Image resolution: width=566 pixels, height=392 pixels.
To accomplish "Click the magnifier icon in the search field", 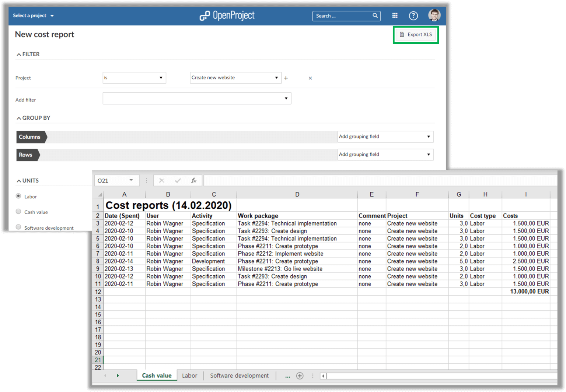I will point(375,16).
